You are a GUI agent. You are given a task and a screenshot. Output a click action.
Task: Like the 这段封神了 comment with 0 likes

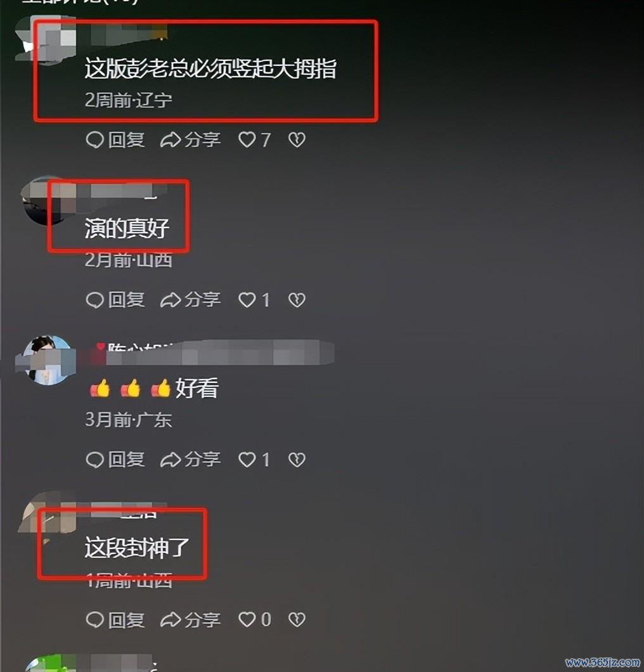[x=255, y=620]
